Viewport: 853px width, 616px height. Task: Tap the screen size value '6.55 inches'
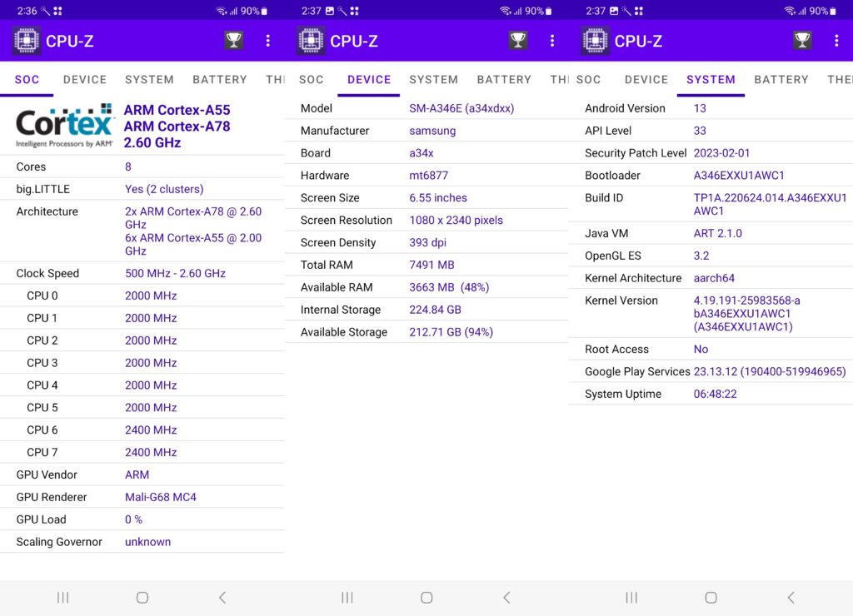tap(438, 198)
